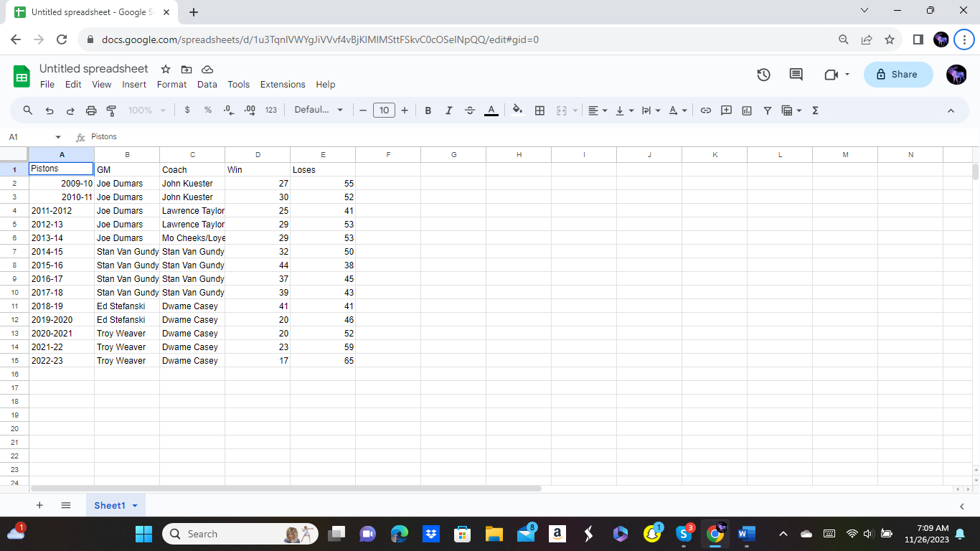Open the Amazon taskbar app
The width and height of the screenshot is (980, 551).
point(557,534)
